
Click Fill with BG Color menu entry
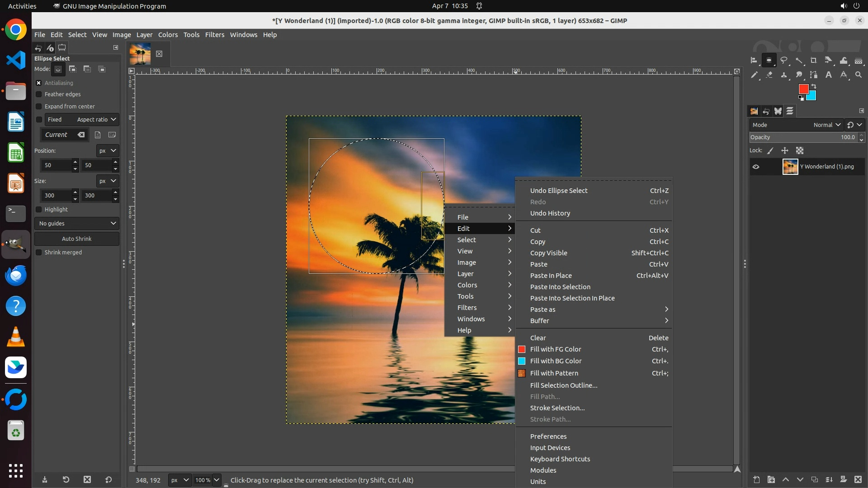[x=556, y=361]
